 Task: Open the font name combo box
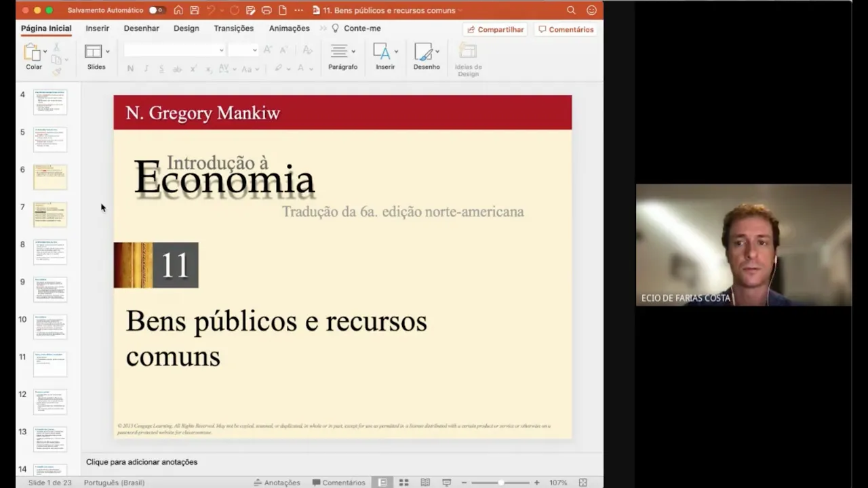coord(174,50)
